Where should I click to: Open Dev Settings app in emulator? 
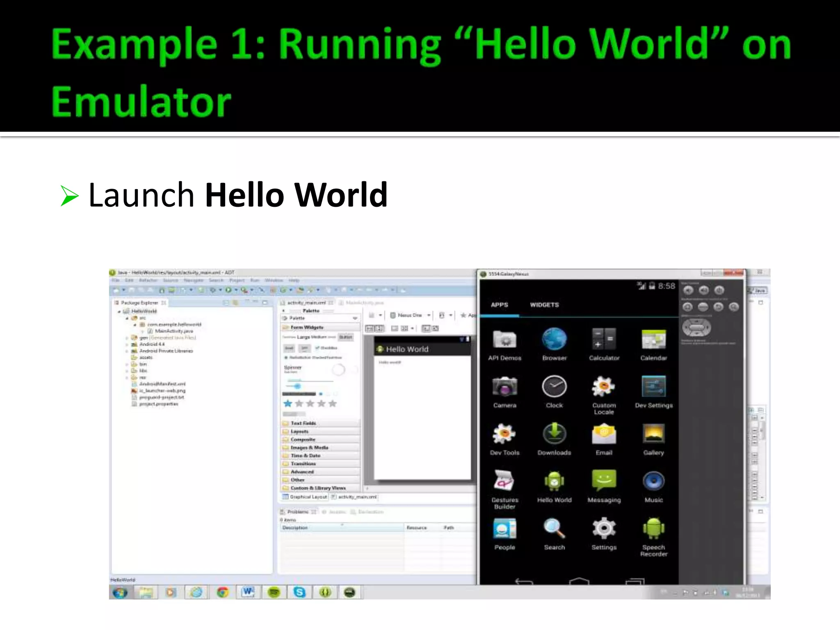(x=654, y=392)
